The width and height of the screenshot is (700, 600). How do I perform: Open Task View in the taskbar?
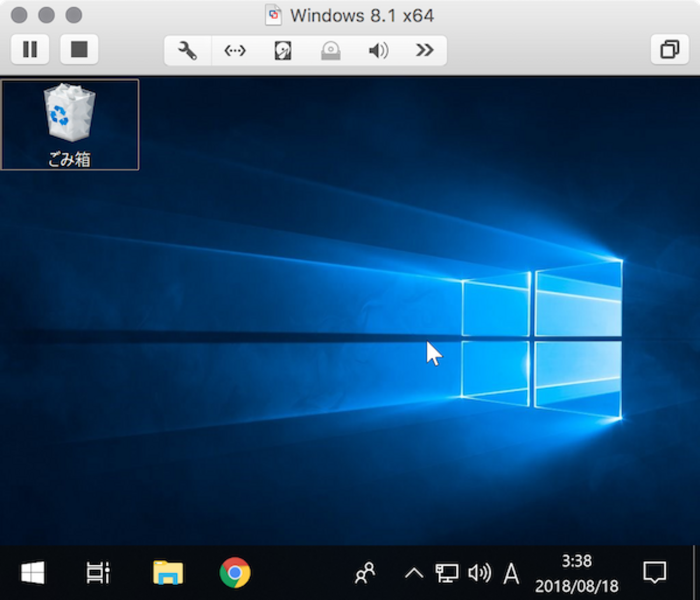pyautogui.click(x=98, y=573)
